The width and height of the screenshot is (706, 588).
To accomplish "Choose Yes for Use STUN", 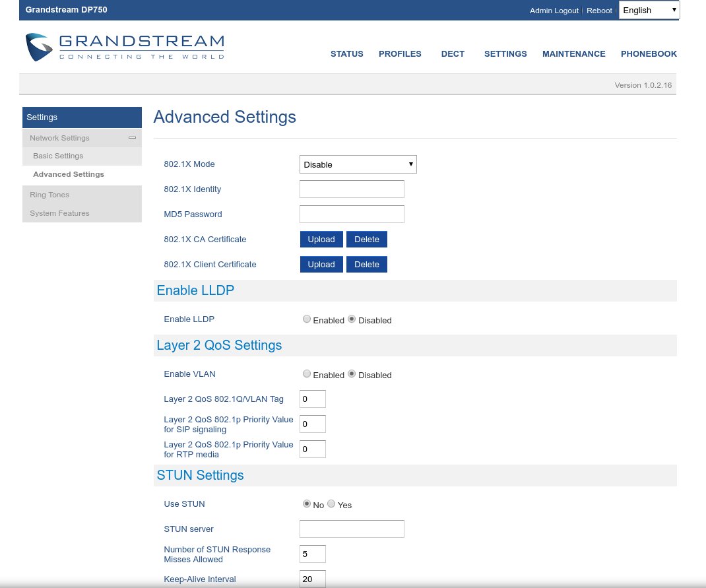I will (331, 504).
